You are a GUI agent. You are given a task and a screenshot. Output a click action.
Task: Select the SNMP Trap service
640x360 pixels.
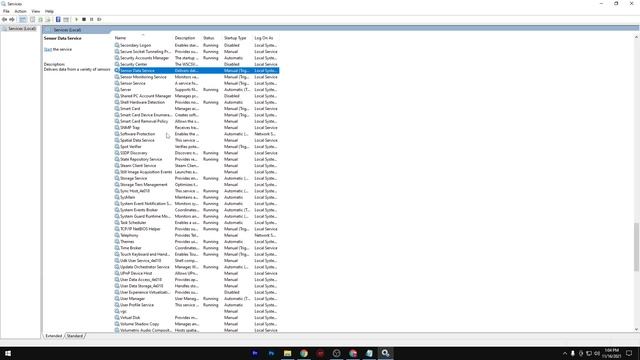[197, 128]
